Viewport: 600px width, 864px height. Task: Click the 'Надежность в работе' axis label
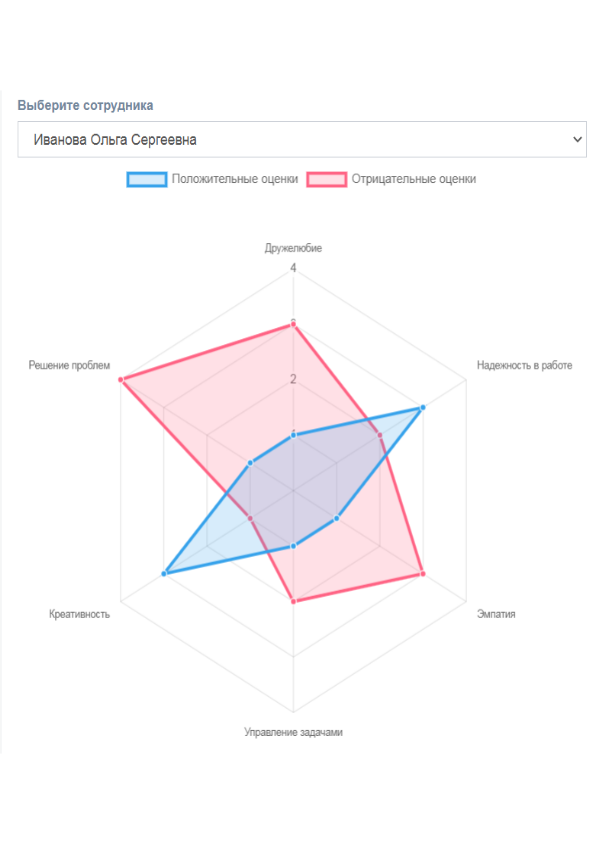pos(524,366)
